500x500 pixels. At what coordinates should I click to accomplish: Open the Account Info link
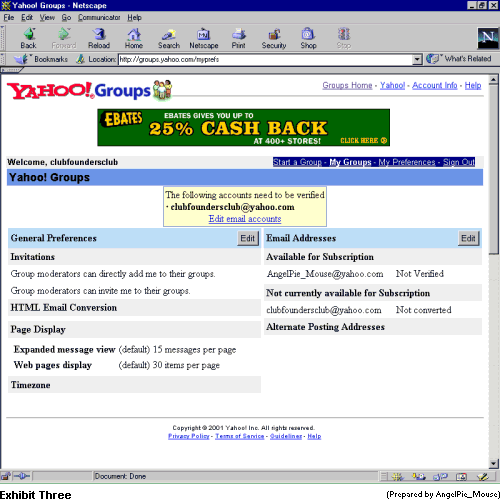point(435,85)
